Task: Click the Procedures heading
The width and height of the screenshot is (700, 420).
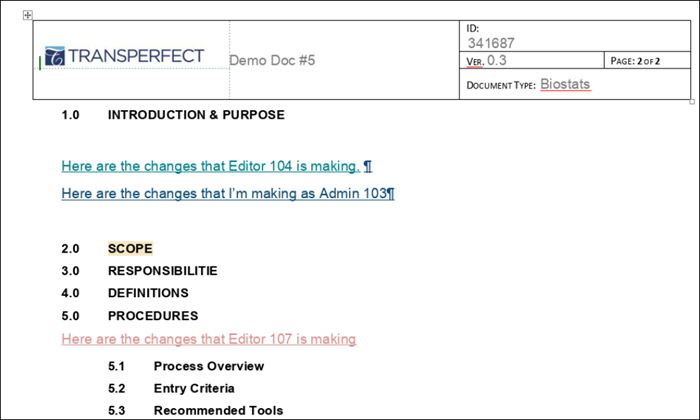Action: 152,317
